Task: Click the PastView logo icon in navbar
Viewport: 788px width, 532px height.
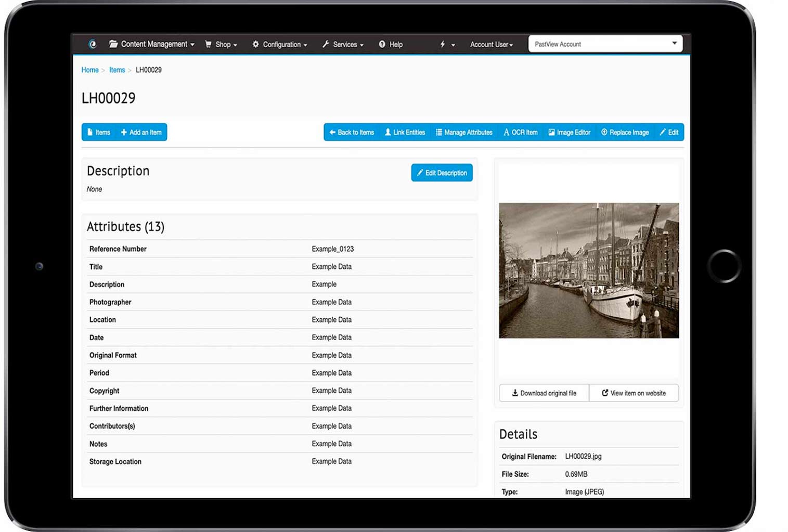Action: point(93,44)
